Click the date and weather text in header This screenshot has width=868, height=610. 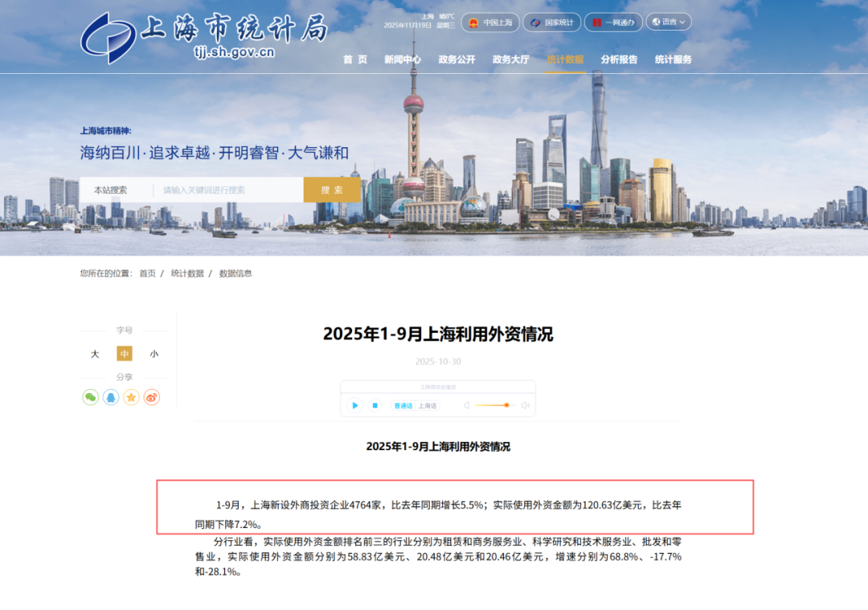(420, 21)
